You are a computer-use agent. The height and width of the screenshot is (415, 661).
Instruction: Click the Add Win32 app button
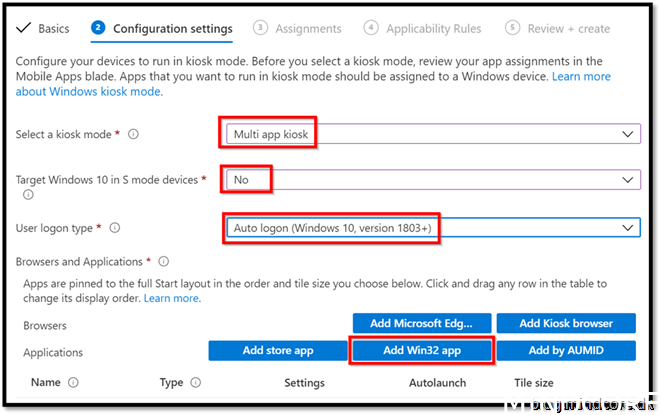click(421, 351)
